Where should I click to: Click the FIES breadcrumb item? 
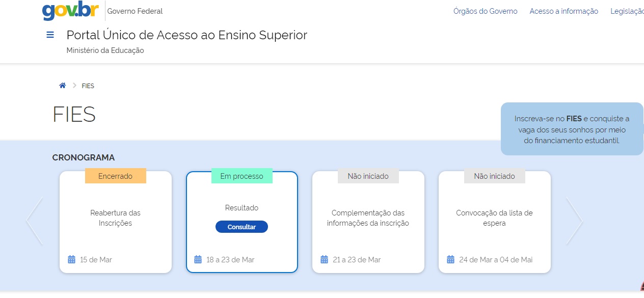[88, 86]
